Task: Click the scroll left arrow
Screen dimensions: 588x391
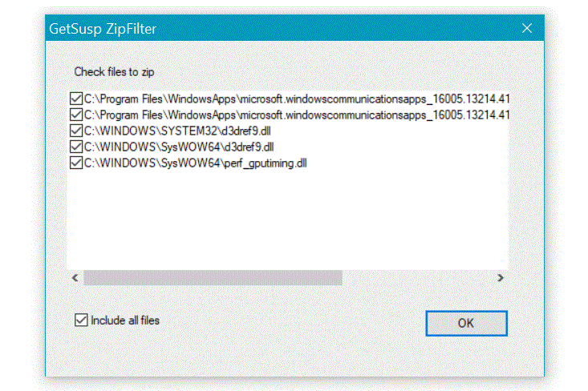Action: 75,278
